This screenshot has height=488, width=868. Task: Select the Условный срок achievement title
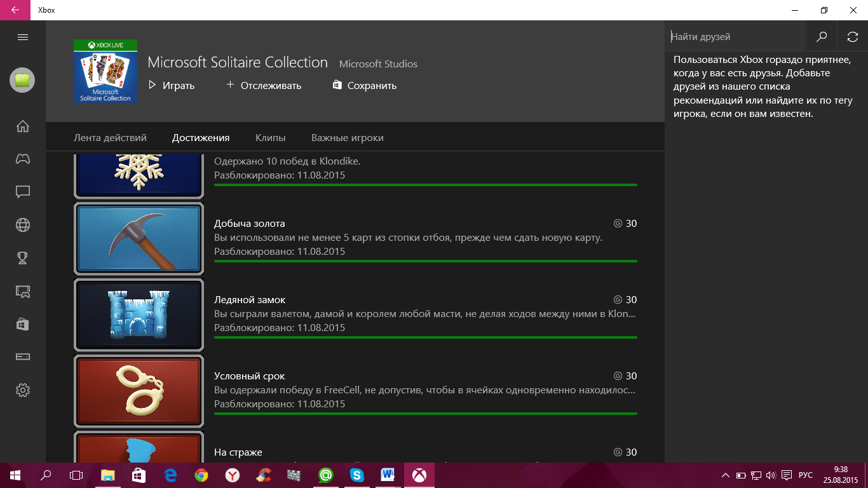click(250, 376)
